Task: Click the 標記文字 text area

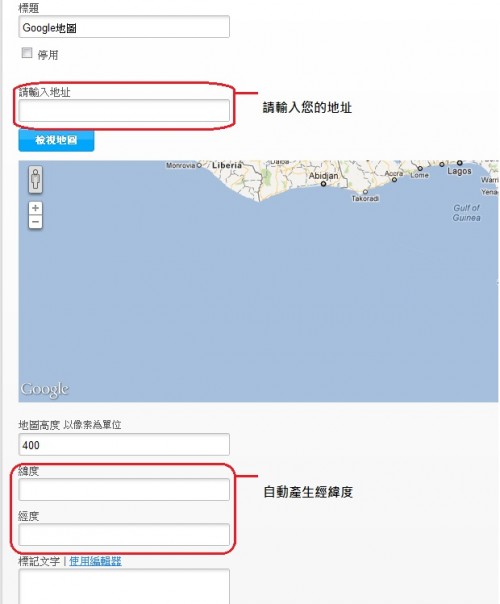Action: [x=124, y=586]
